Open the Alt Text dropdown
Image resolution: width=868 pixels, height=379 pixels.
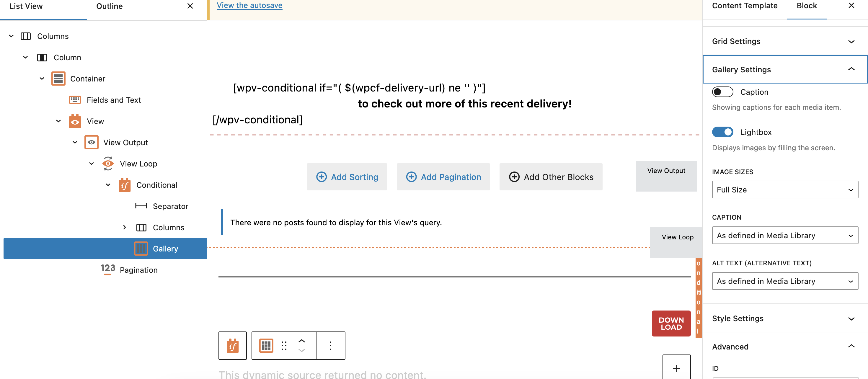785,281
